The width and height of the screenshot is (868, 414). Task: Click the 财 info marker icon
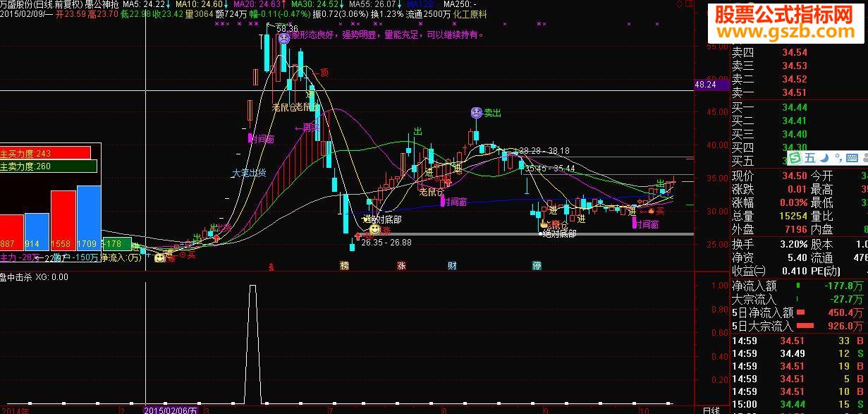pyautogui.click(x=452, y=266)
